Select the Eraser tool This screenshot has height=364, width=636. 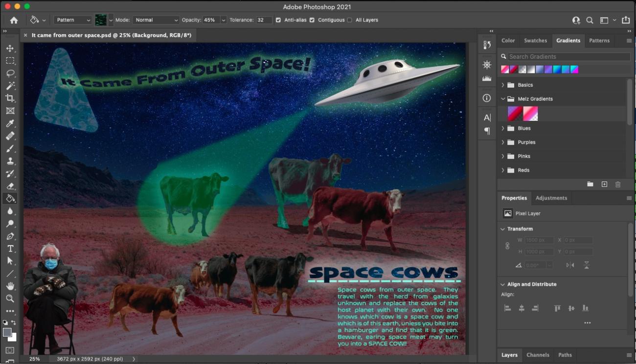coord(10,186)
